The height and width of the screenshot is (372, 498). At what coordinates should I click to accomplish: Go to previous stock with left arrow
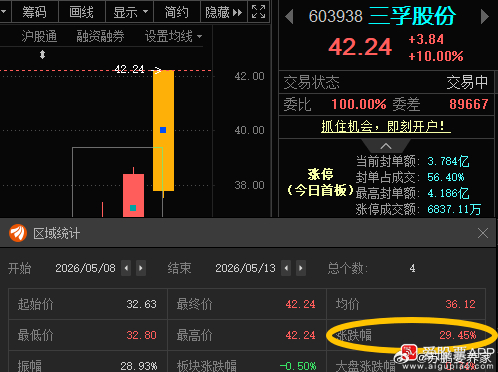click(x=289, y=16)
